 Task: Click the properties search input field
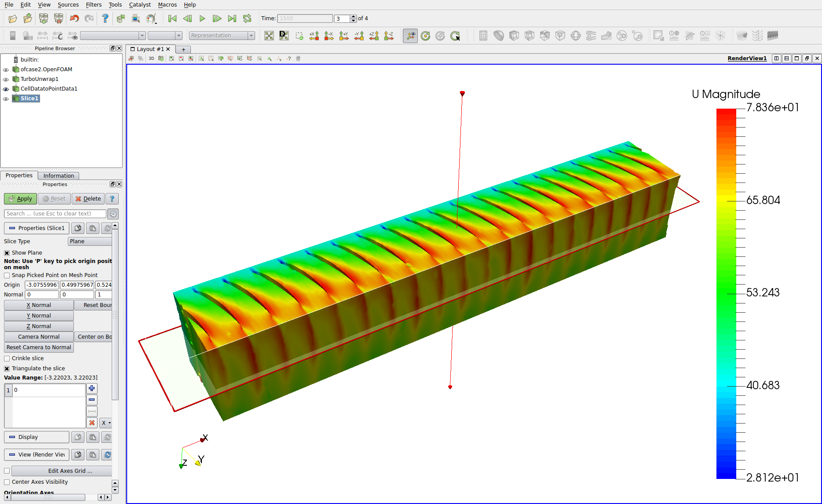(x=55, y=214)
